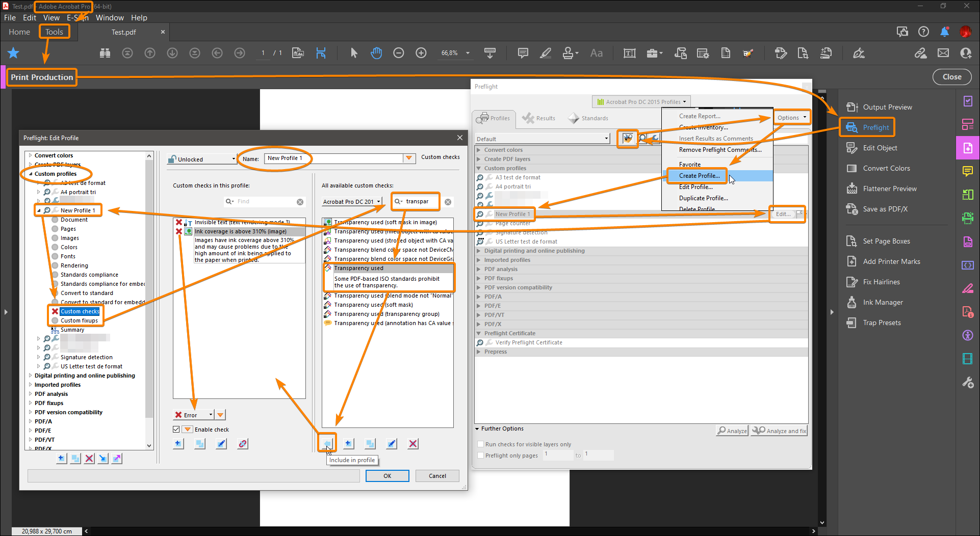The width and height of the screenshot is (980, 536).
Task: Open the Edit menu
Action: click(29, 17)
